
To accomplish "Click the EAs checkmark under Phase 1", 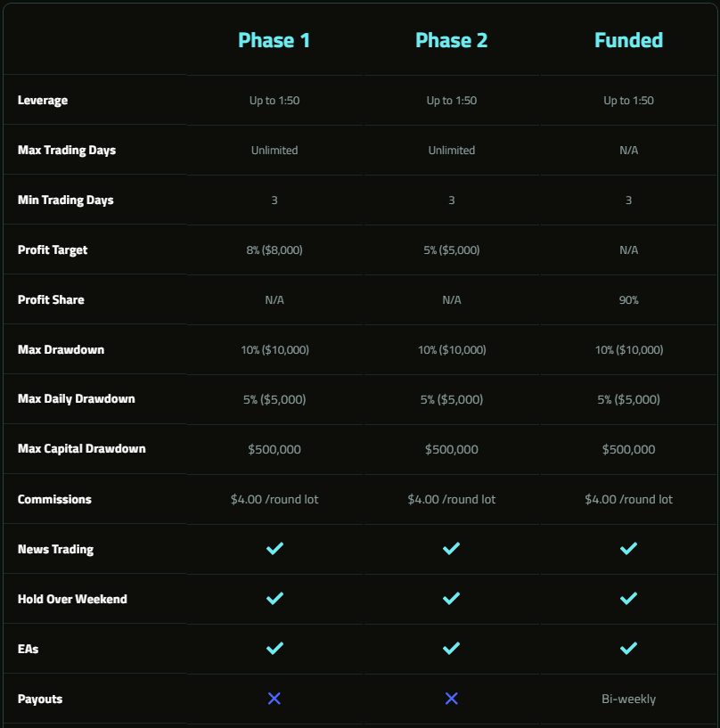I will [274, 648].
